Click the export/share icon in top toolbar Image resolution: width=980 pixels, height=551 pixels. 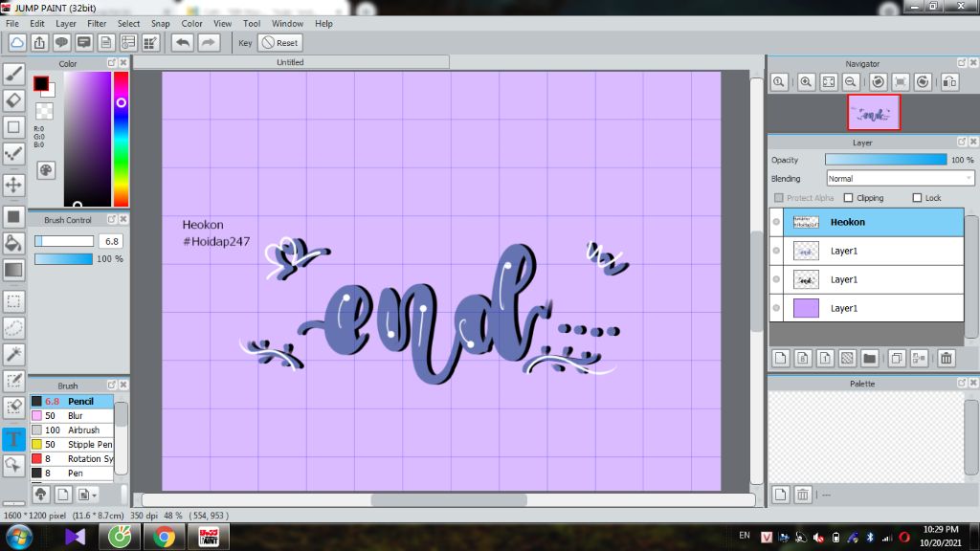click(x=39, y=42)
